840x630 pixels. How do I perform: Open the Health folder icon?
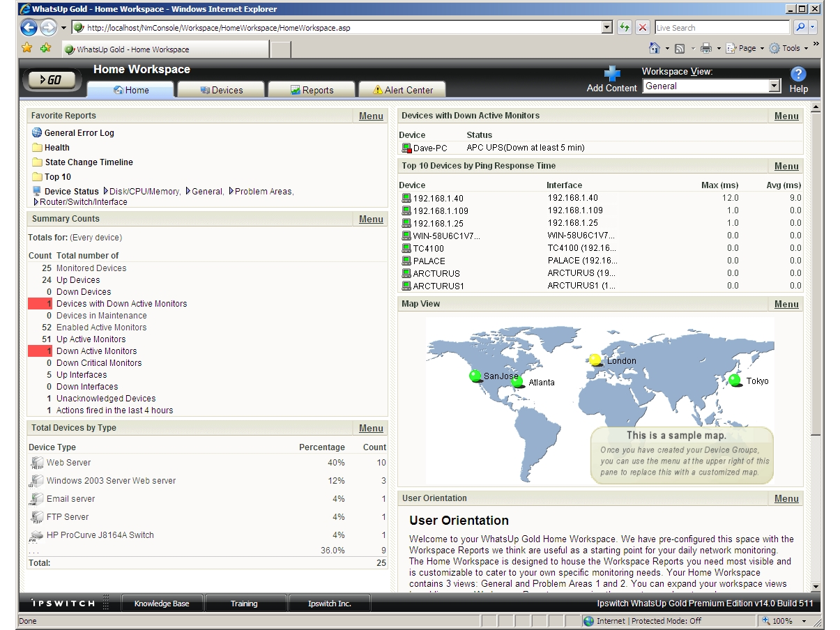(x=37, y=148)
